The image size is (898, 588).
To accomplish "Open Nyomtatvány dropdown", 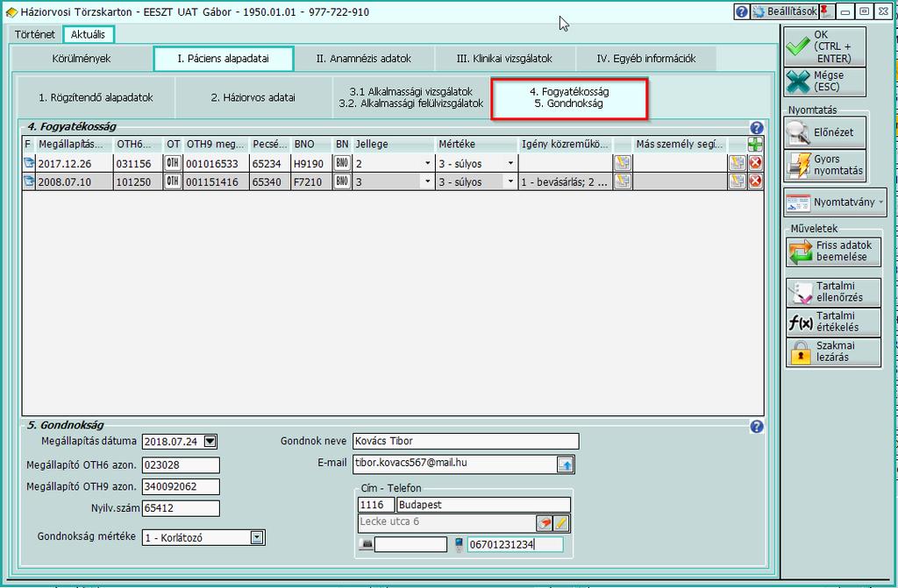I will coord(835,202).
